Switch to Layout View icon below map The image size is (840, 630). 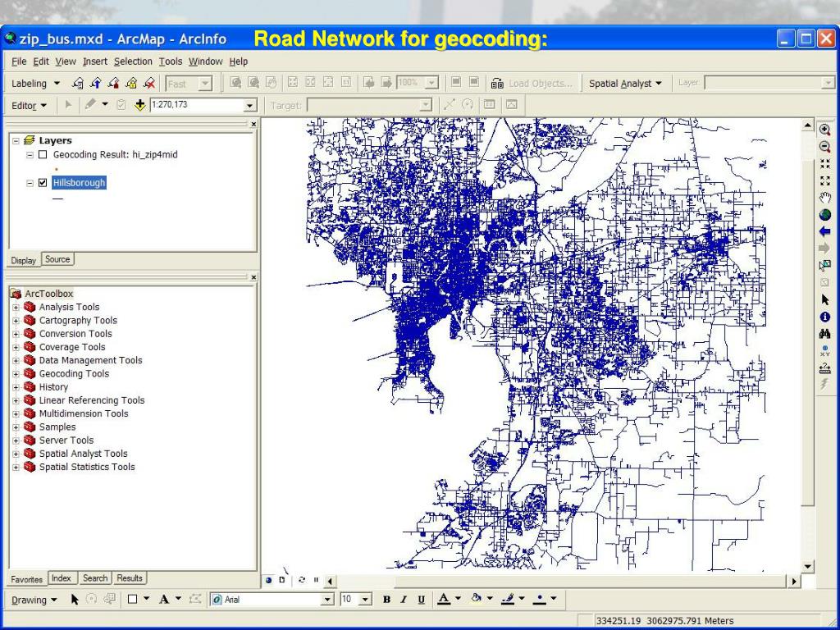[282, 580]
